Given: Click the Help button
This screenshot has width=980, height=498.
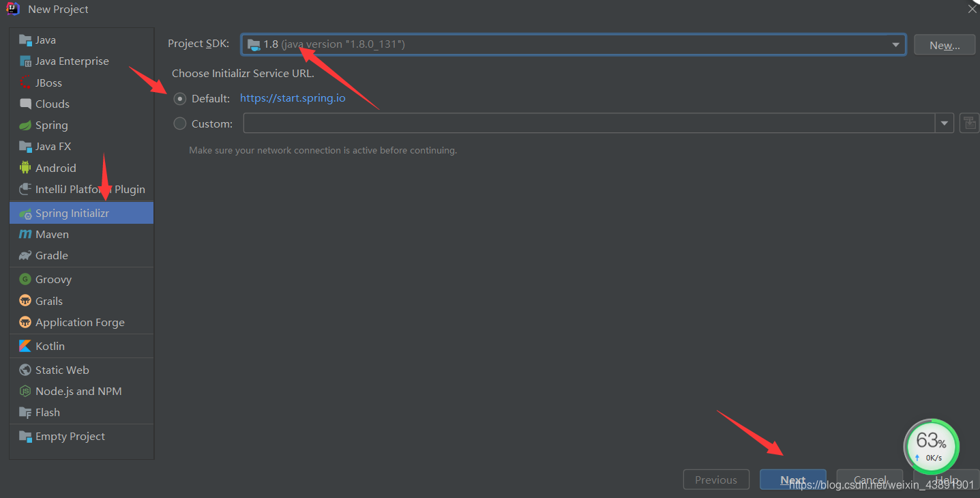Looking at the screenshot, I should pyautogui.click(x=947, y=480).
